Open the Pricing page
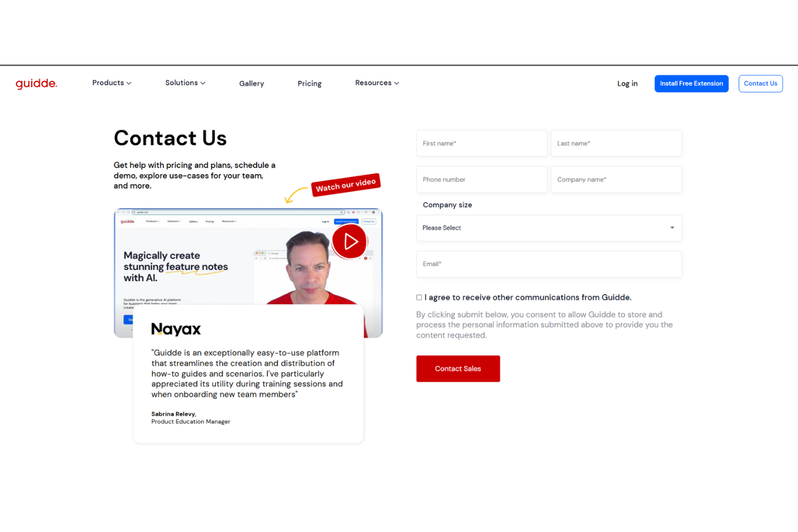Screen dimensions: 798x532 coord(309,84)
